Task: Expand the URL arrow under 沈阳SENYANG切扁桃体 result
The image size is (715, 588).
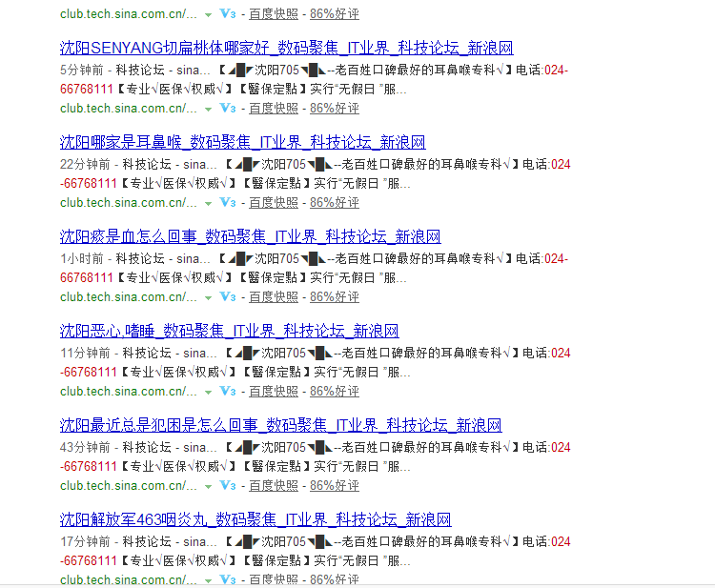Action: coord(209,110)
